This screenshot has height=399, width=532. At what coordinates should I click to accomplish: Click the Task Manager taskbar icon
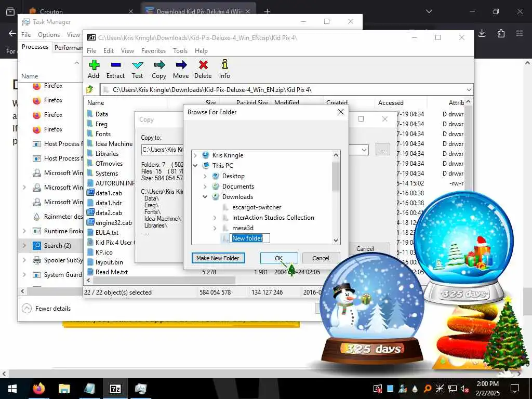[x=140, y=389]
